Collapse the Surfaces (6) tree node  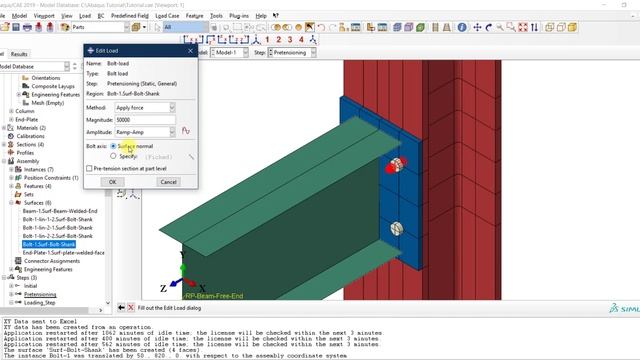pyautogui.click(x=11, y=203)
